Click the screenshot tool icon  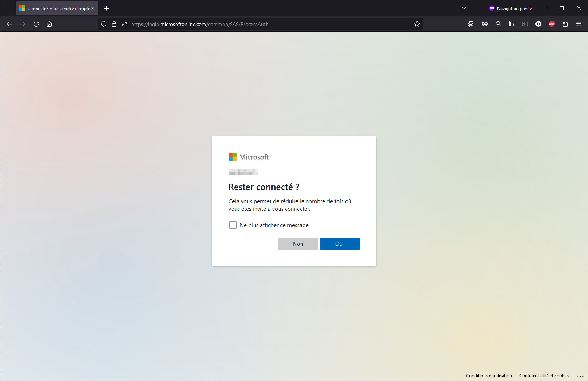(471, 24)
